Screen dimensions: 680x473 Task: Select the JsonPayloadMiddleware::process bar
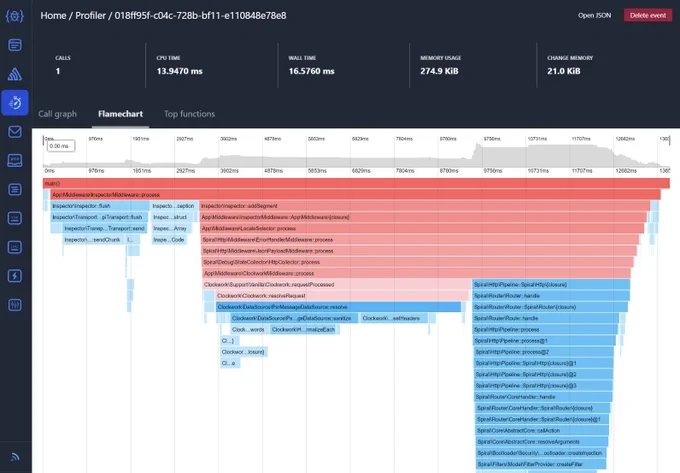pyautogui.click(x=419, y=251)
